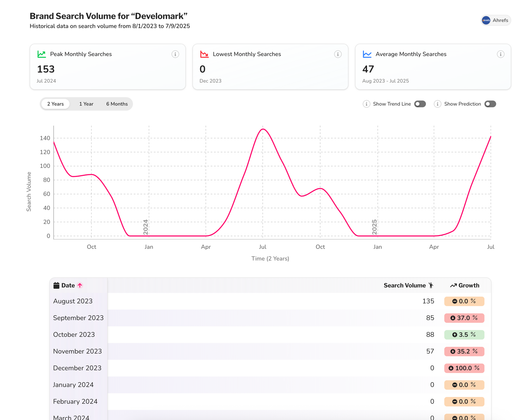
Task: Click the Average Monthly Searches value 47
Action: pyautogui.click(x=368, y=69)
